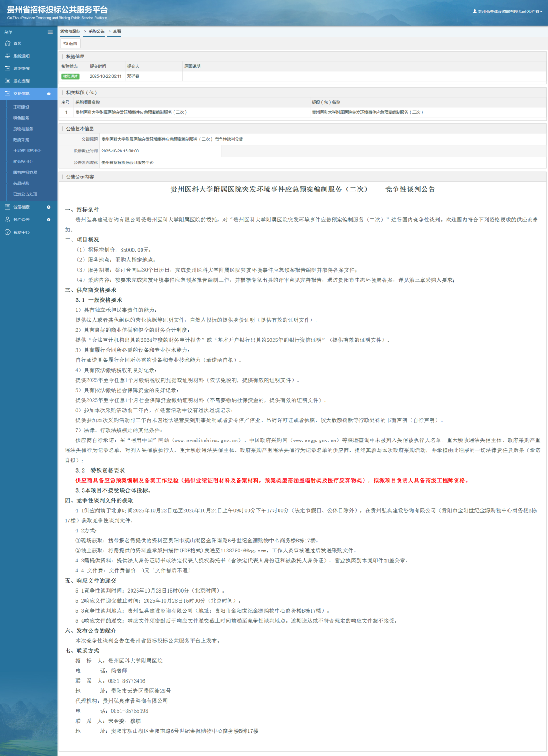
Task: Click the 帐户设置 person icon
Action: click(x=7, y=220)
